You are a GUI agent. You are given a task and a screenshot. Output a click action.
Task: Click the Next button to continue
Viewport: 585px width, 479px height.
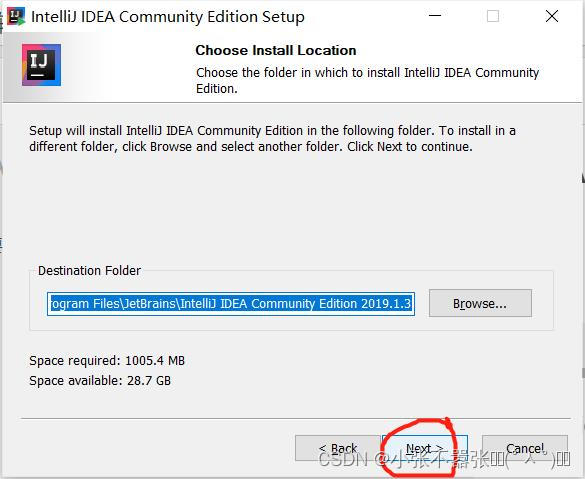pos(425,448)
